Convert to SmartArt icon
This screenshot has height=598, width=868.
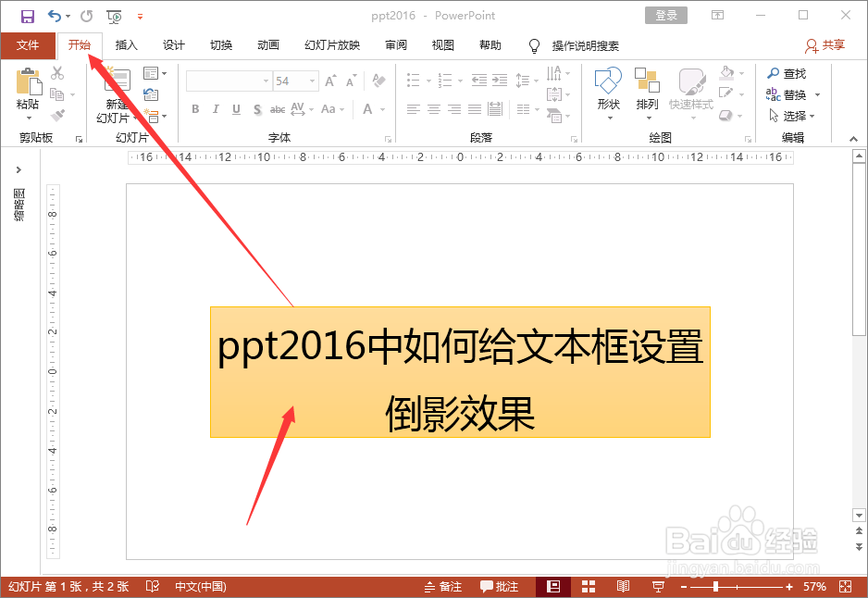pos(558,116)
